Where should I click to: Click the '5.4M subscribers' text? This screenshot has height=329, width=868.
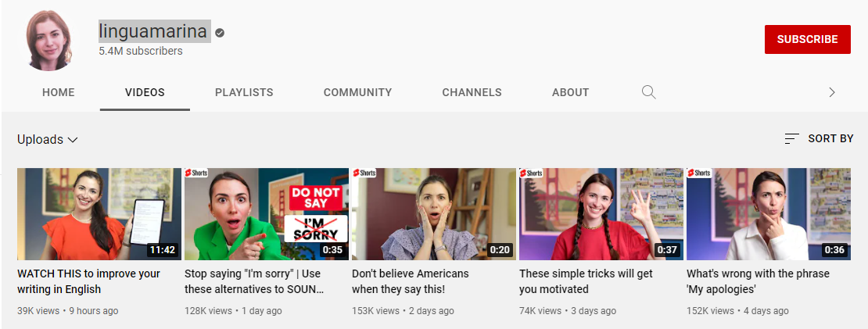141,51
